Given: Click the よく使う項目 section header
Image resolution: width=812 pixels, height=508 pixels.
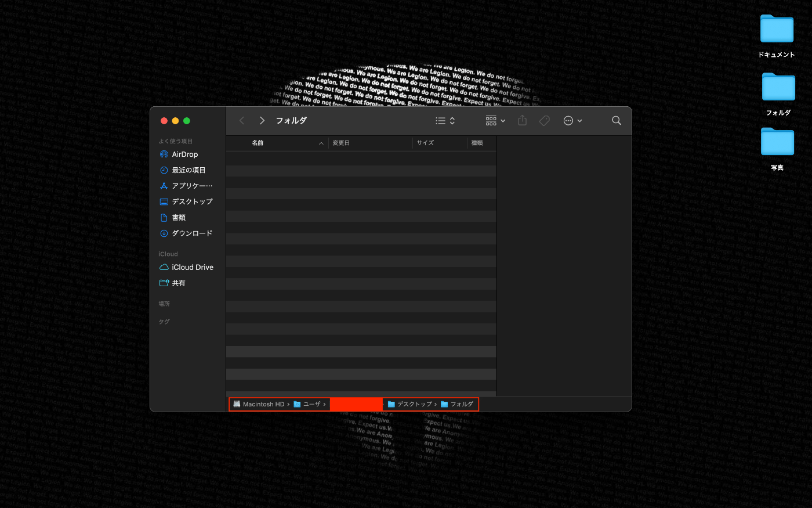Looking at the screenshot, I should [176, 141].
